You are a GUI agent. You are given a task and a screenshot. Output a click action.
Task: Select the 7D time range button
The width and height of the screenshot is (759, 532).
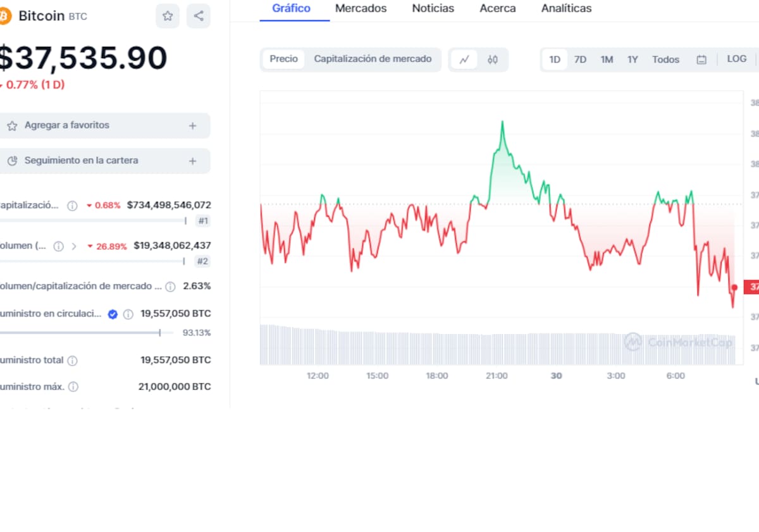pos(580,59)
